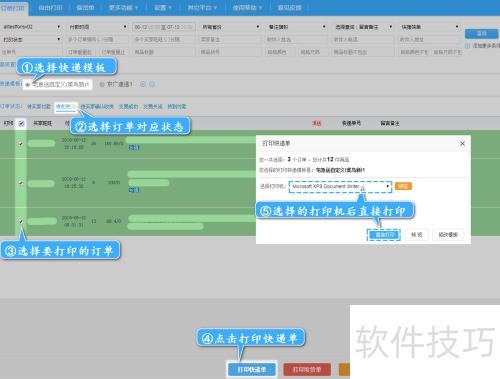This screenshot has width=500, height=379.
Task: Click the 收件人姓名 input field
Action: click(x=297, y=39)
